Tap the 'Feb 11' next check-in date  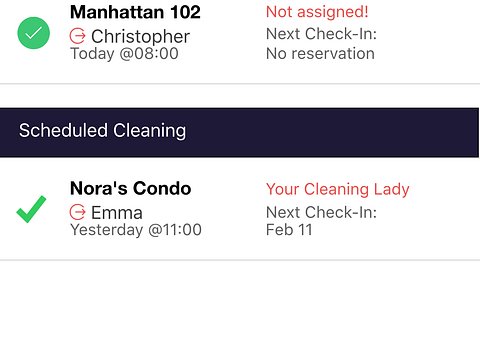pos(289,230)
